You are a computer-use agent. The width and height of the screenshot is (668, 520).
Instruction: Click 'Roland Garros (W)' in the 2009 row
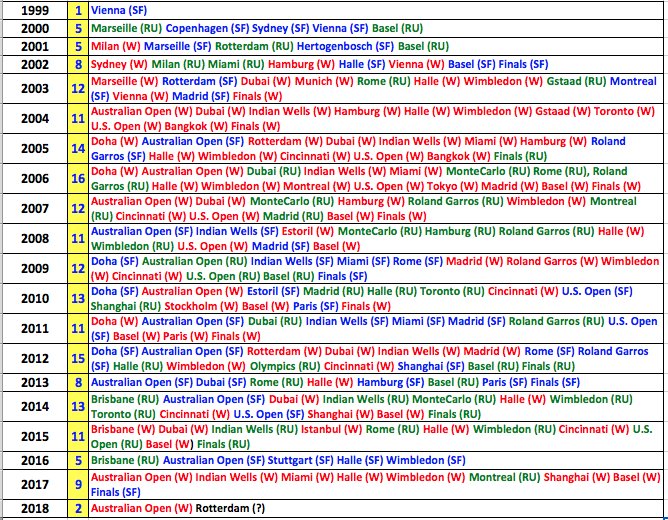552,261
